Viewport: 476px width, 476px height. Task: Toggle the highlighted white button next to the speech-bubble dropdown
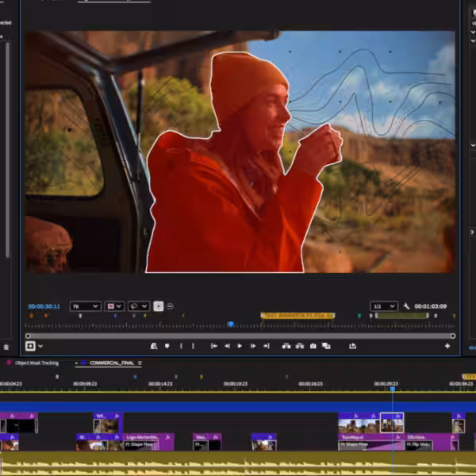pos(159,306)
